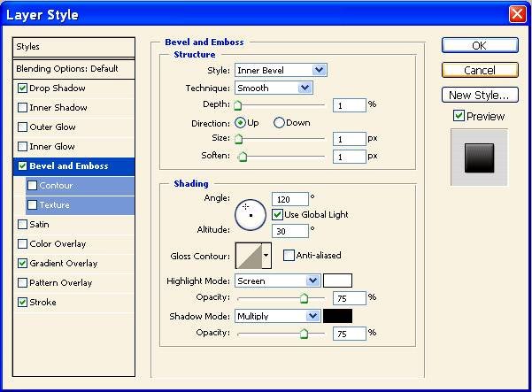Toggle the Use Global Light checkbox
This screenshot has height=392, width=532.
tap(278, 215)
